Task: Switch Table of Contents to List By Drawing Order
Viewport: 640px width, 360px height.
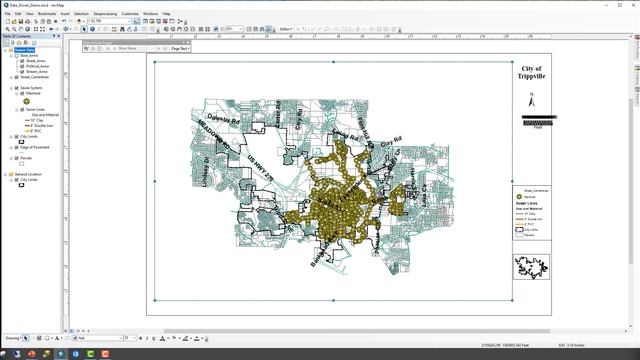Action: pos(6,42)
